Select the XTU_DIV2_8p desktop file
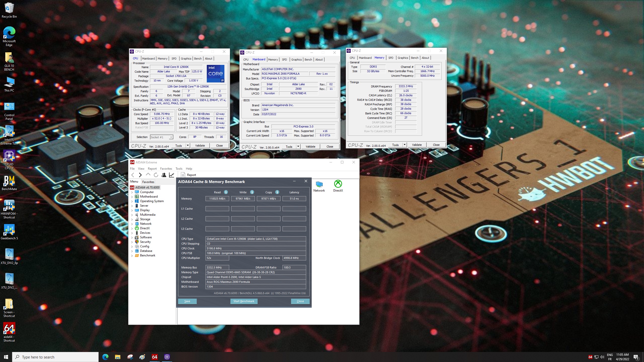This screenshot has height=362, width=644. 9,256
